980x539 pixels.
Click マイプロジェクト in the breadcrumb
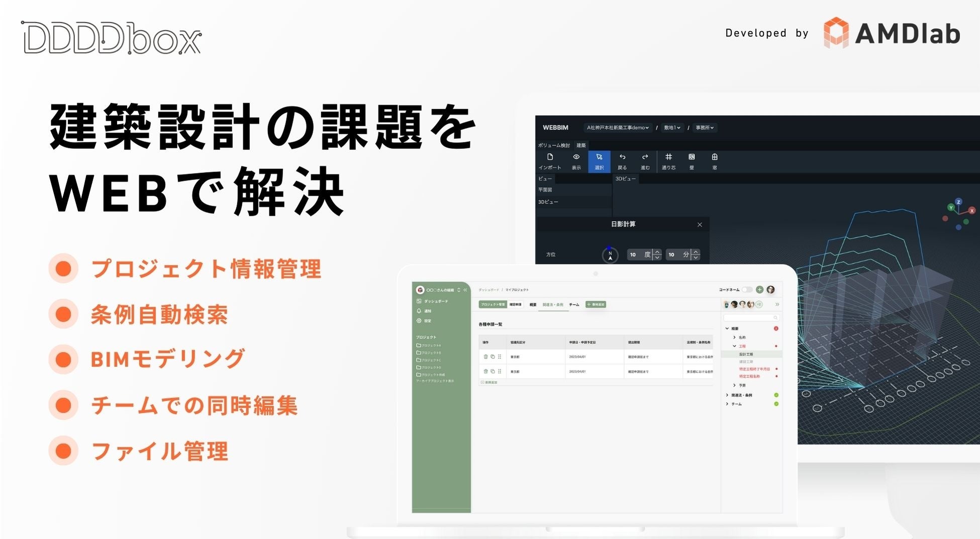(517, 290)
